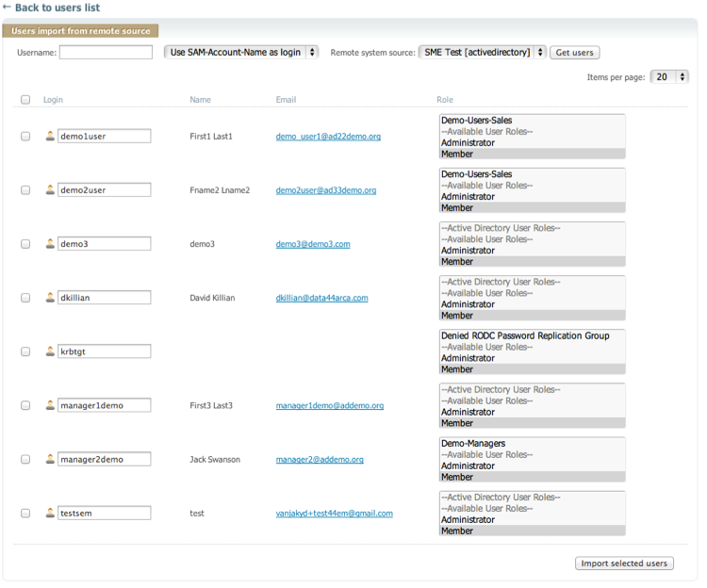Click the user icon beside manager1demo

(50, 405)
